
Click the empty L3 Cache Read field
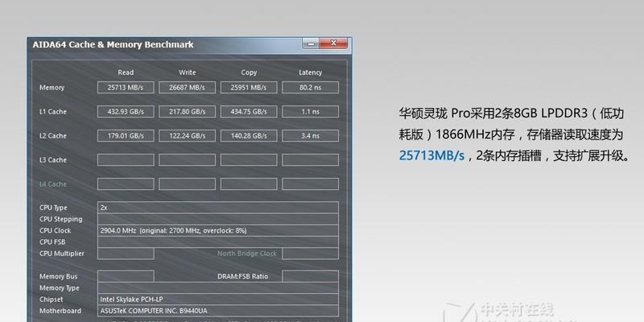[126, 159]
